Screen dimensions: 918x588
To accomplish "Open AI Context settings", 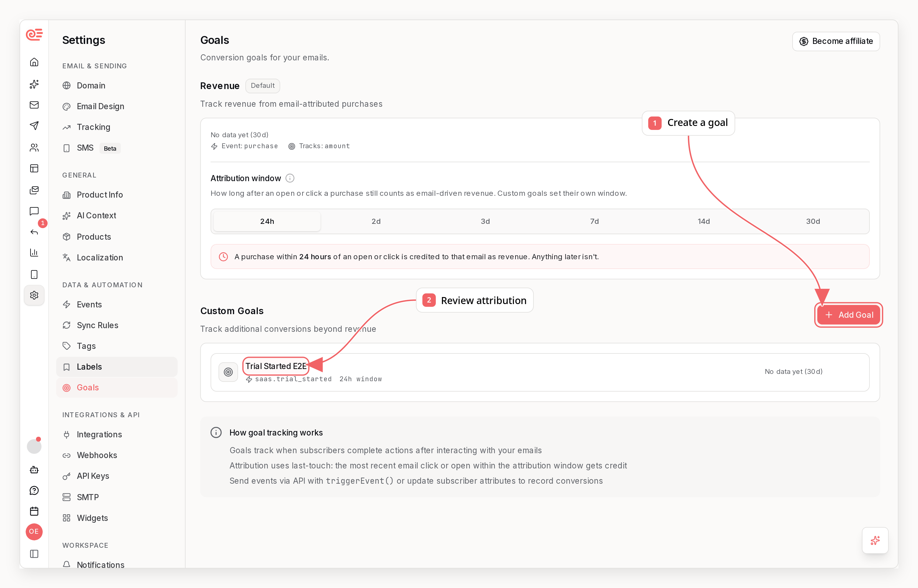I will point(117,216).
